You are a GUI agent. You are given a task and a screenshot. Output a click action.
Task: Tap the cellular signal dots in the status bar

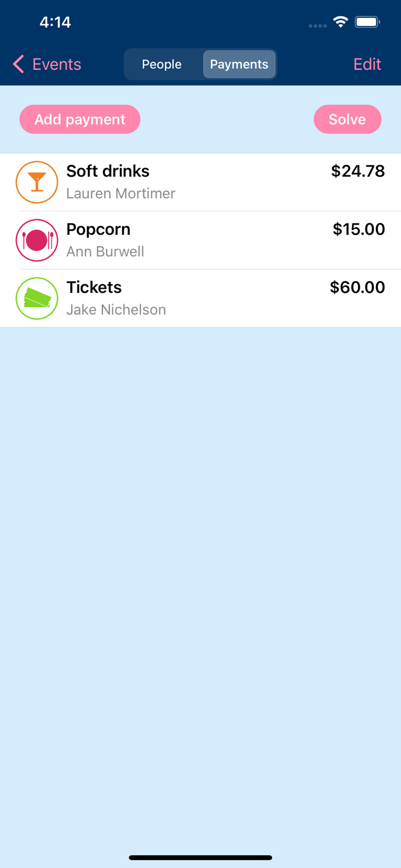317,25
